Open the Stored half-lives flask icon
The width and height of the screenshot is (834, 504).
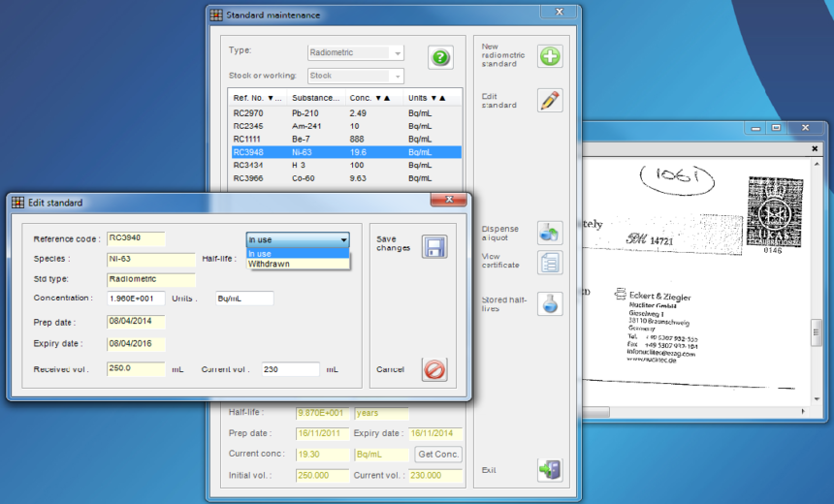550,304
